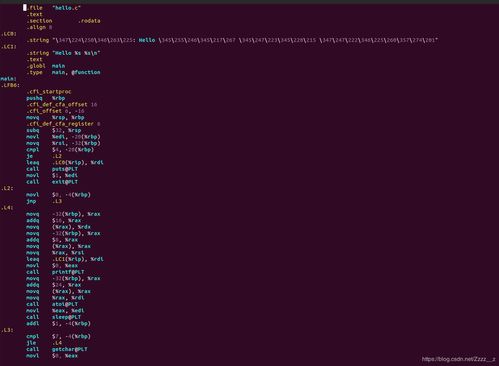Click the call atoi@PLT line
This screenshot has height=366, width=499.
point(52,304)
